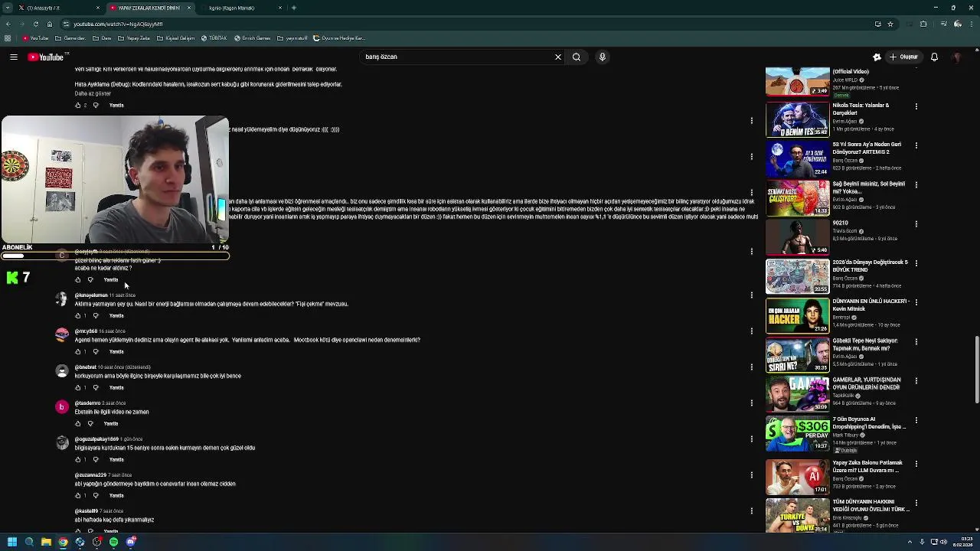Open YouTube notifications bell

[934, 57]
